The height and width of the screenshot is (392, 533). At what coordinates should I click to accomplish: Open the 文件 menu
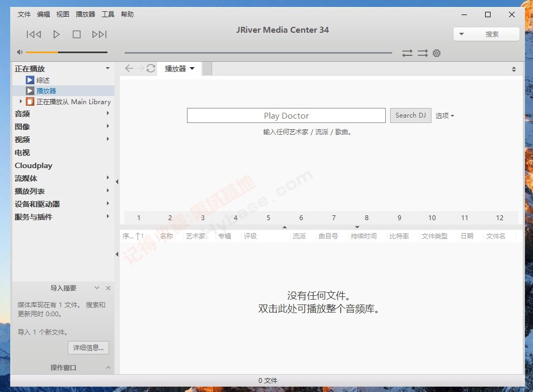pos(24,14)
